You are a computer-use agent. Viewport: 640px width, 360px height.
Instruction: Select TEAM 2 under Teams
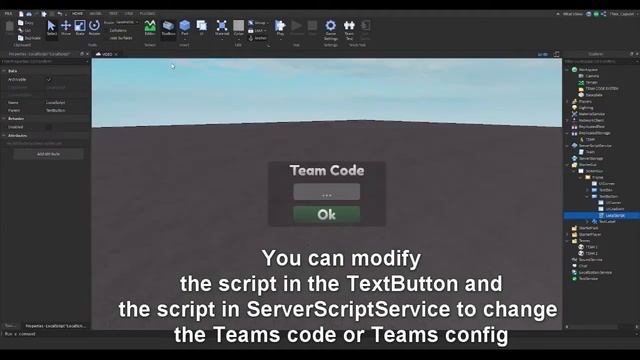(x=591, y=253)
